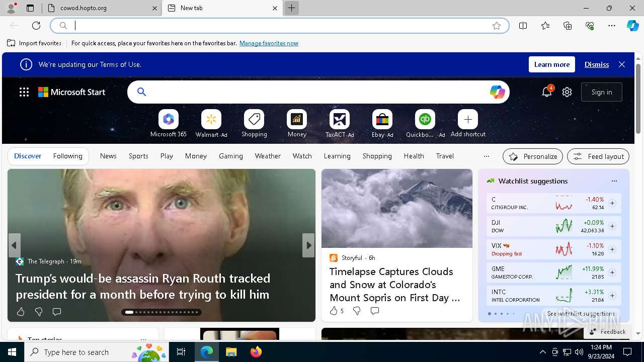Expand more feed categories ellipsis
This screenshot has width=644, height=362.
[x=487, y=156]
